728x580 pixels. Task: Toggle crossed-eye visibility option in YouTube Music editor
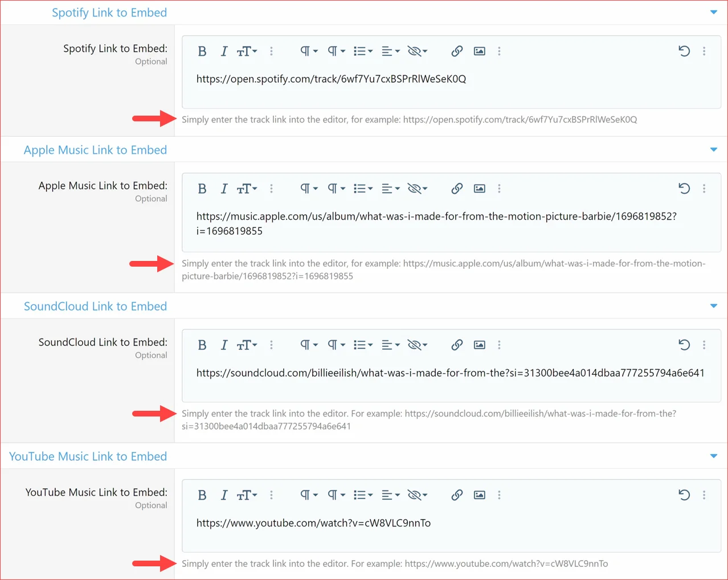pos(417,495)
